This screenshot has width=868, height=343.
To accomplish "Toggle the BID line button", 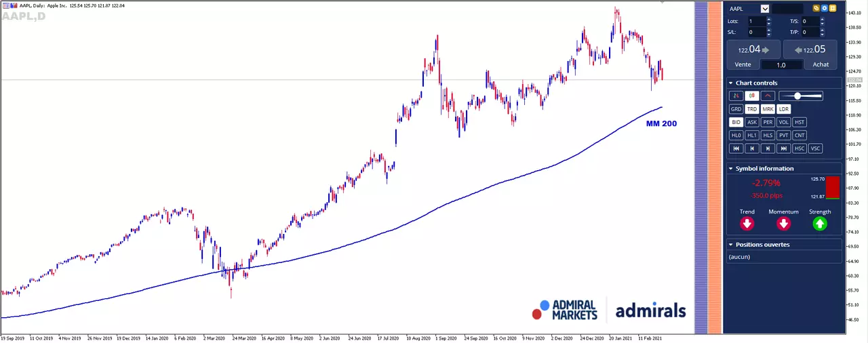I will (x=736, y=122).
